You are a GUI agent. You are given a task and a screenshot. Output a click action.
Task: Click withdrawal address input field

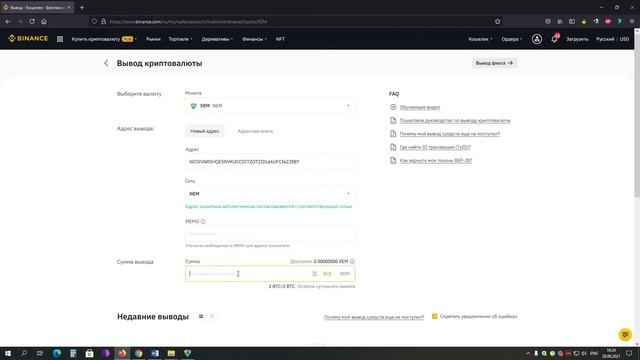[x=270, y=162]
